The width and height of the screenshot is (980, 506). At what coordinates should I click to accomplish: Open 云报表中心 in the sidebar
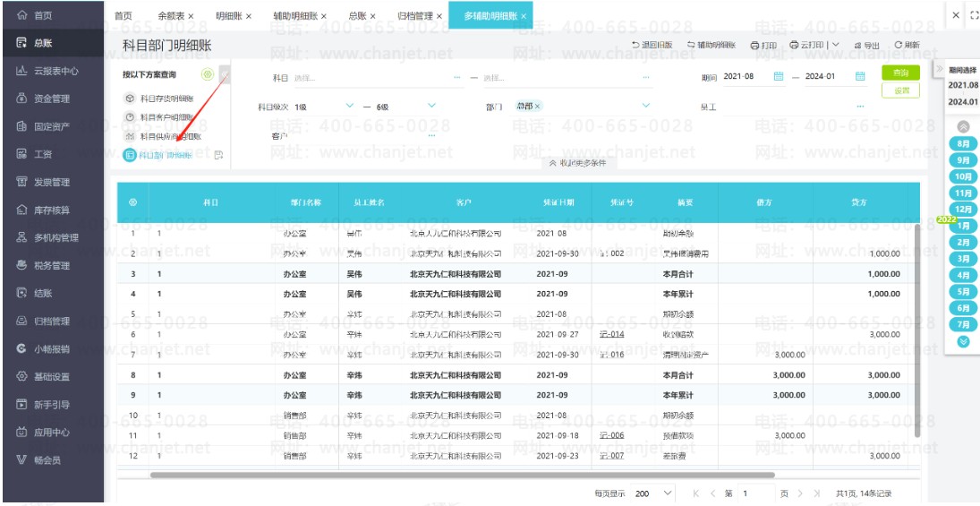point(57,71)
